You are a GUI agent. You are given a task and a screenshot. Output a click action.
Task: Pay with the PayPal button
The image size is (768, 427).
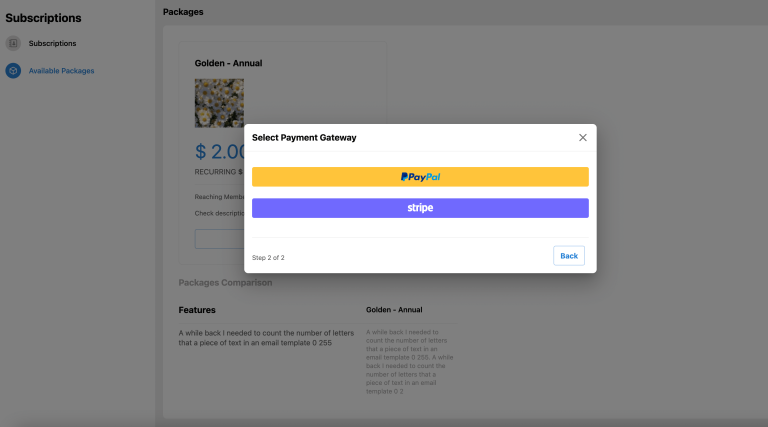420,177
